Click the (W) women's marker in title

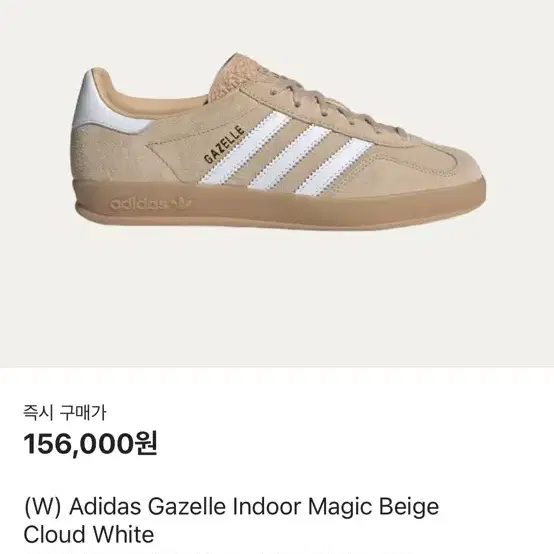coord(42,507)
